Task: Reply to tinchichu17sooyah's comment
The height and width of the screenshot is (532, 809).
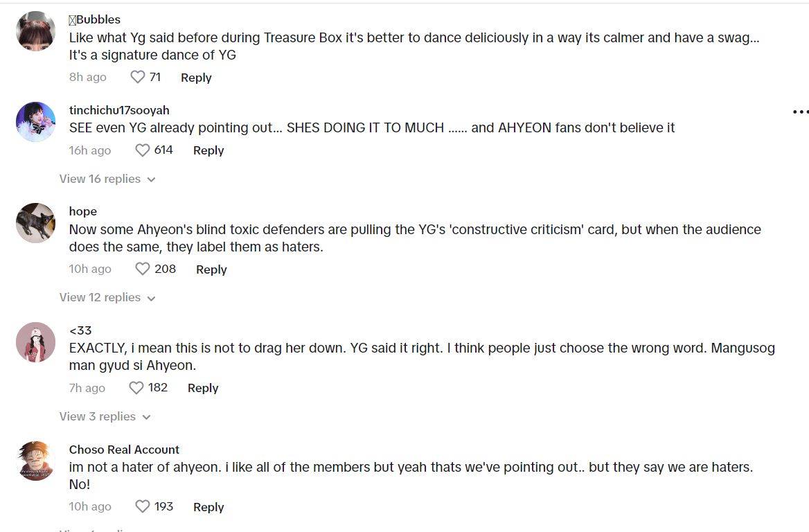Action: click(208, 150)
